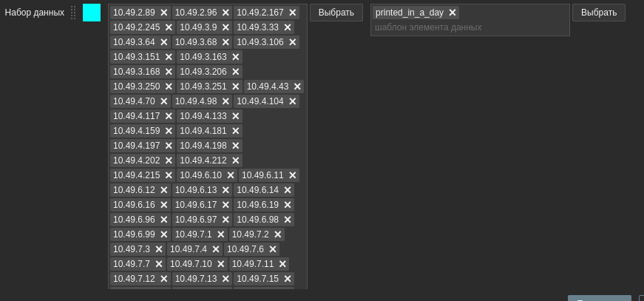Click the Выбрать button beside the host list
The image size is (644, 301).
pos(336,13)
